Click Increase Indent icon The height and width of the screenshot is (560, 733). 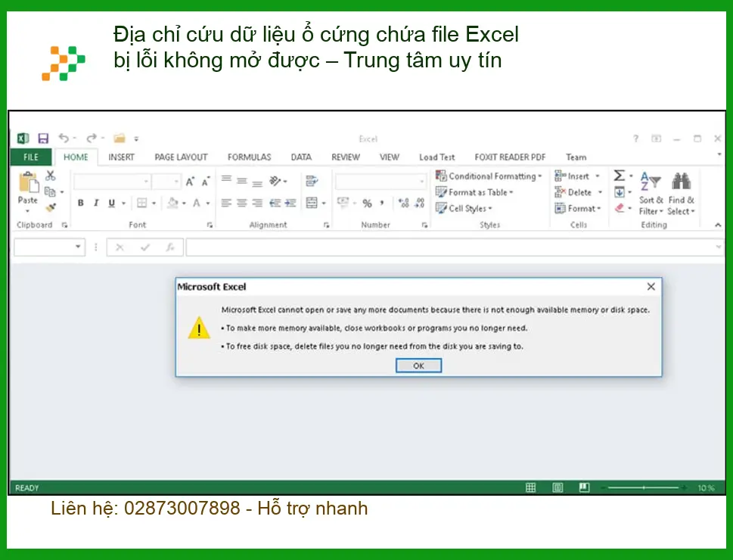290,203
